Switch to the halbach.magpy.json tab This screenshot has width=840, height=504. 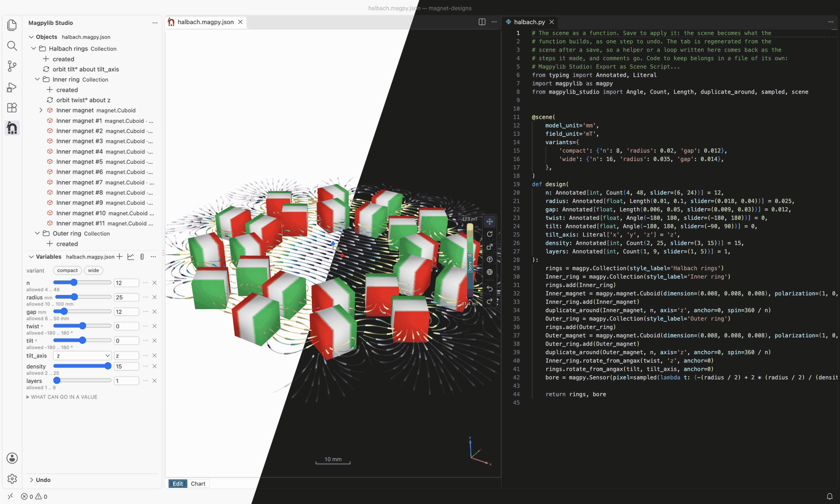pos(205,22)
